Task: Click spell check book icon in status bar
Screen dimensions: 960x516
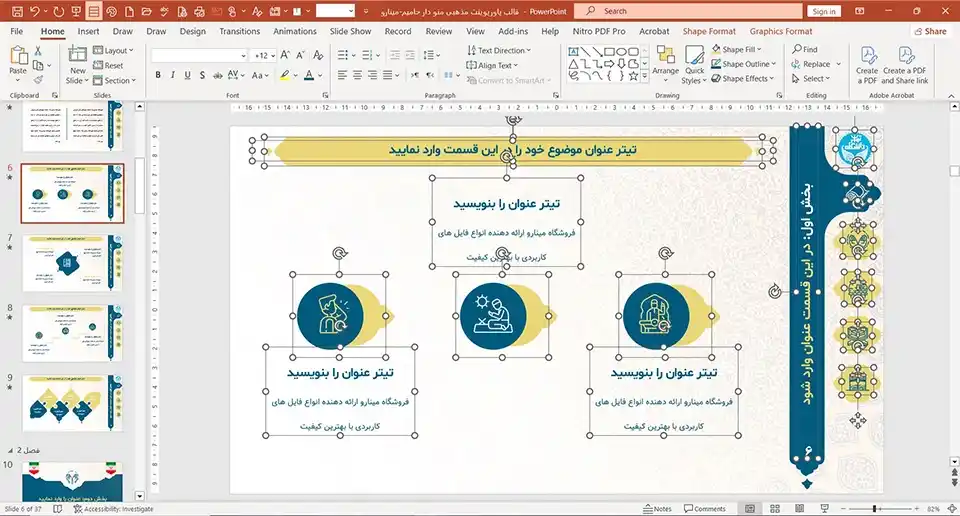Action: pos(58,509)
